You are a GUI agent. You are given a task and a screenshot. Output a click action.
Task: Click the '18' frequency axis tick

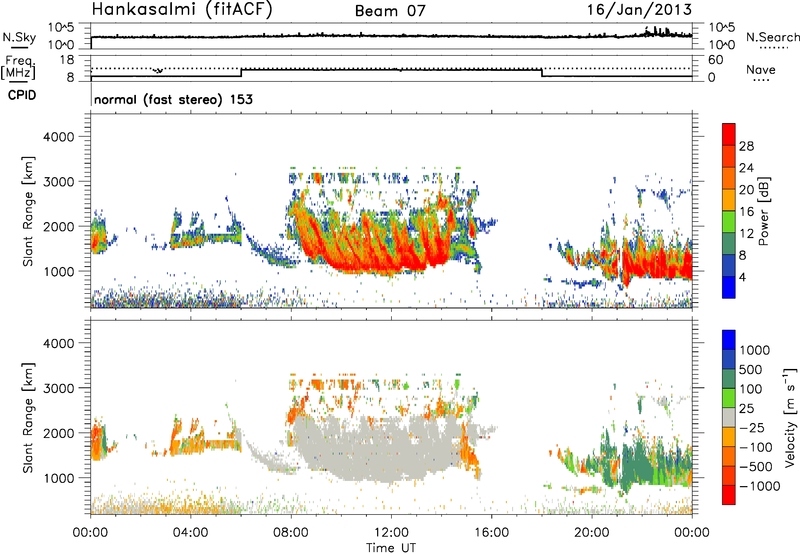[67, 60]
